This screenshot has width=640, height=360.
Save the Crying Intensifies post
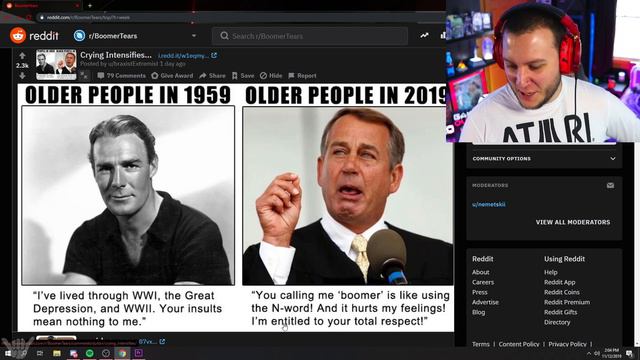tap(243, 76)
